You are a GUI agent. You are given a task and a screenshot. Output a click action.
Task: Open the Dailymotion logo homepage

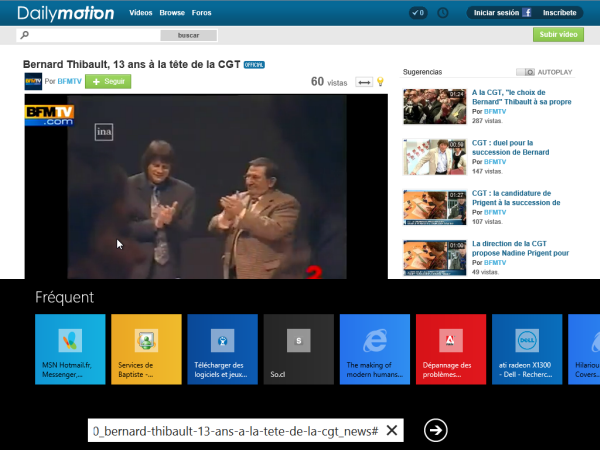tap(65, 13)
